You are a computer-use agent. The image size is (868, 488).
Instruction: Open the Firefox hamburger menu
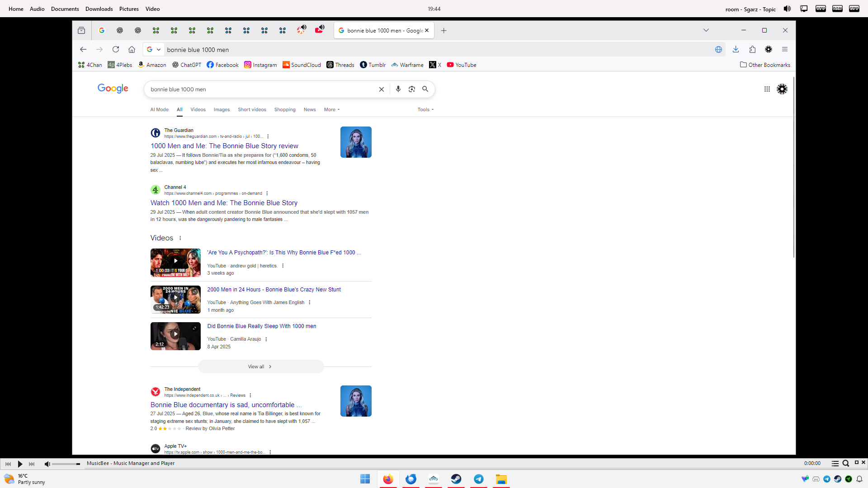pyautogui.click(x=785, y=50)
